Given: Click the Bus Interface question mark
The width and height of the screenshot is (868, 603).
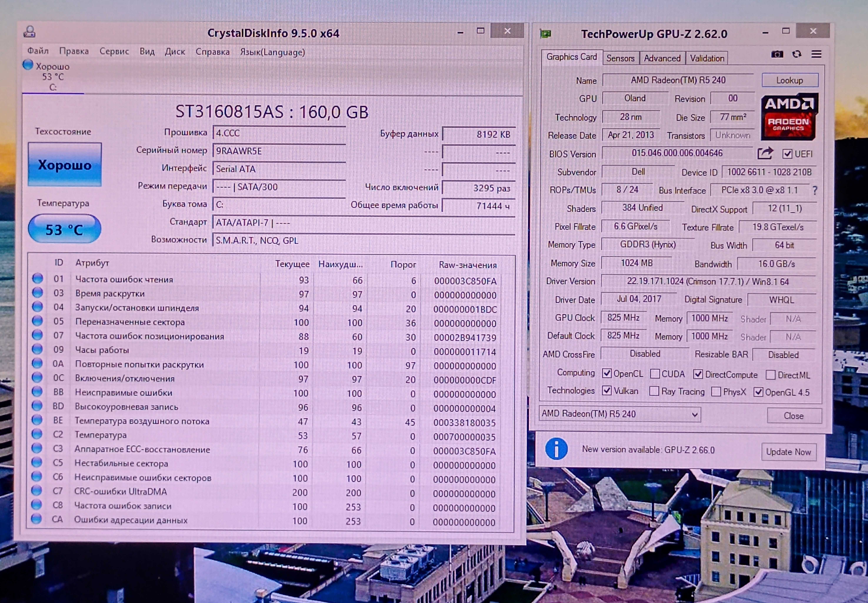Looking at the screenshot, I should [x=815, y=190].
